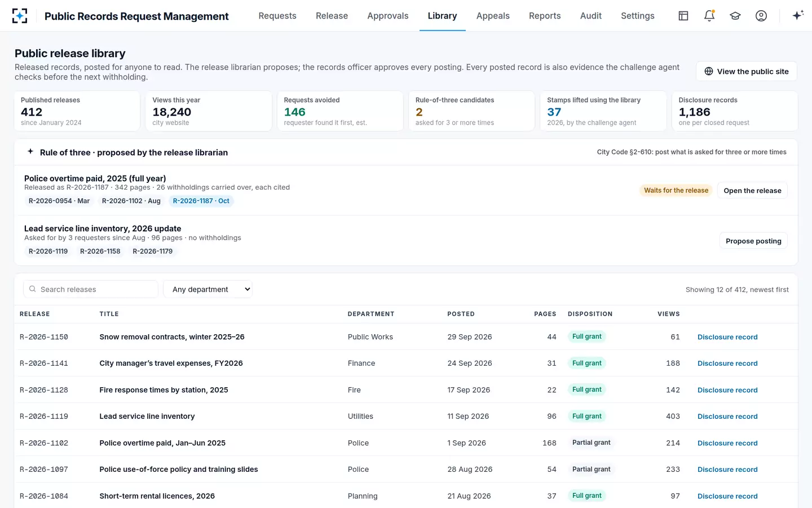This screenshot has height=508, width=812.
Task: Click the Stamps lifted using the library card
Action: point(603,111)
